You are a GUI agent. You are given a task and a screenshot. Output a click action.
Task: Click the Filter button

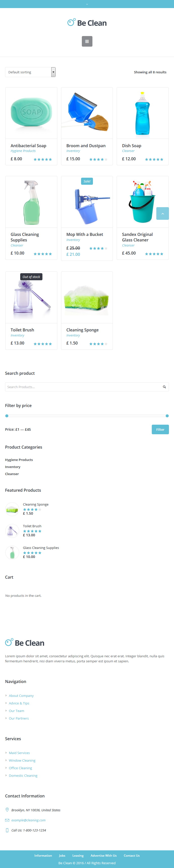(160, 429)
